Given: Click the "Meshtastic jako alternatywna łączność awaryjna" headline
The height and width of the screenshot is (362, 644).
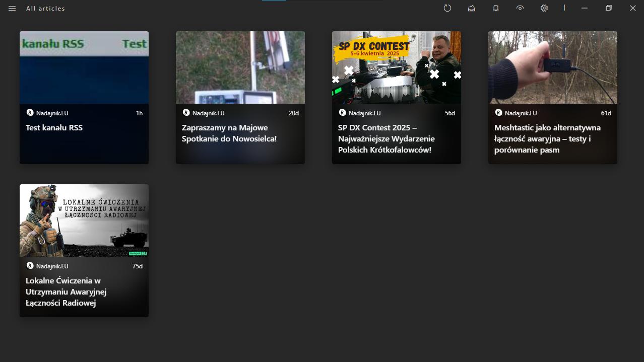Looking at the screenshot, I should coord(547,138).
